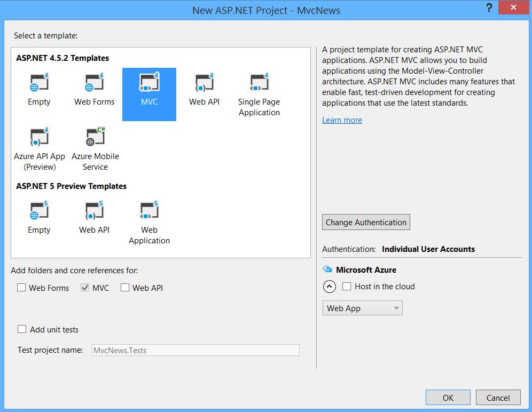Click the Microsoft Azure cloud icon
The height and width of the screenshot is (412, 532).
327,270
